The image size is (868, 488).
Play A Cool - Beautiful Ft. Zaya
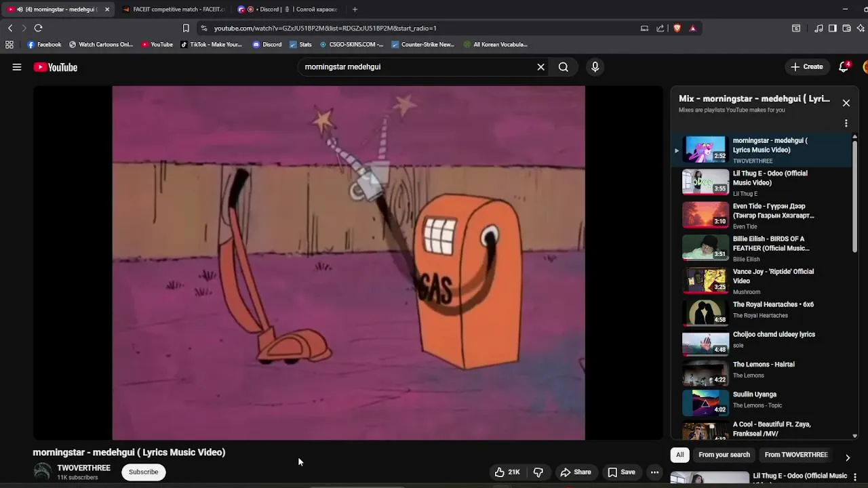[x=761, y=430]
